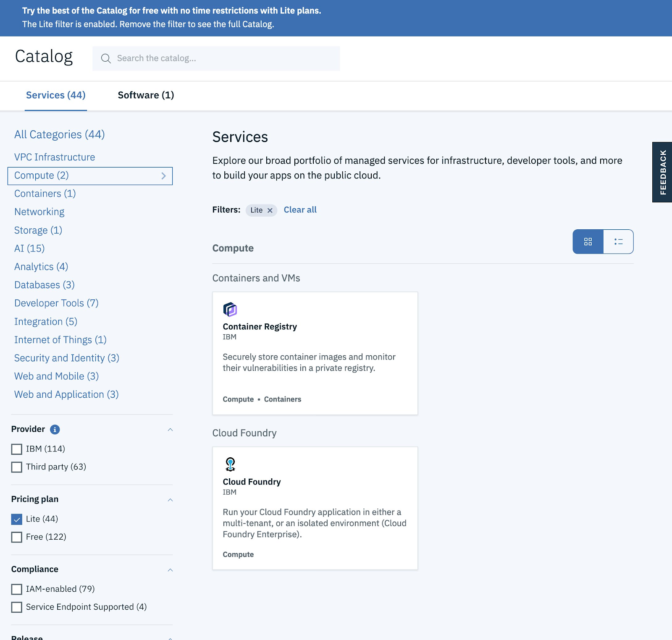Open the Container Registry service title
The image size is (672, 640).
coord(260,327)
